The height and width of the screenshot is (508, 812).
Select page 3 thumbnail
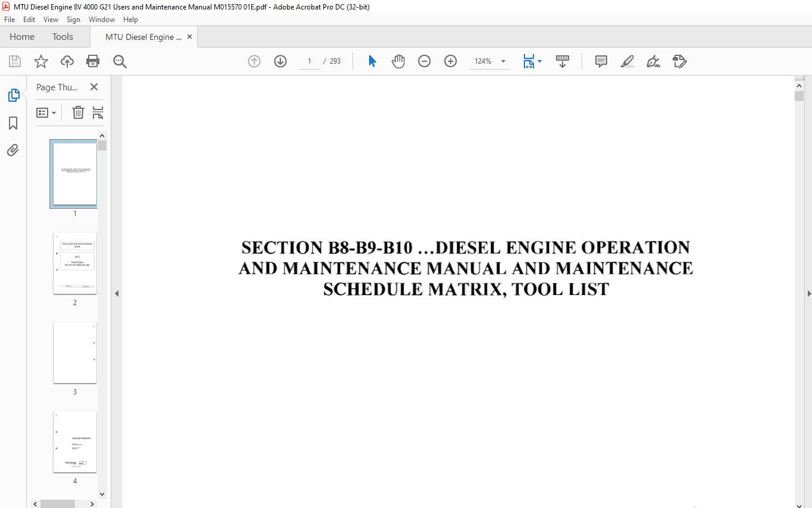click(x=75, y=353)
